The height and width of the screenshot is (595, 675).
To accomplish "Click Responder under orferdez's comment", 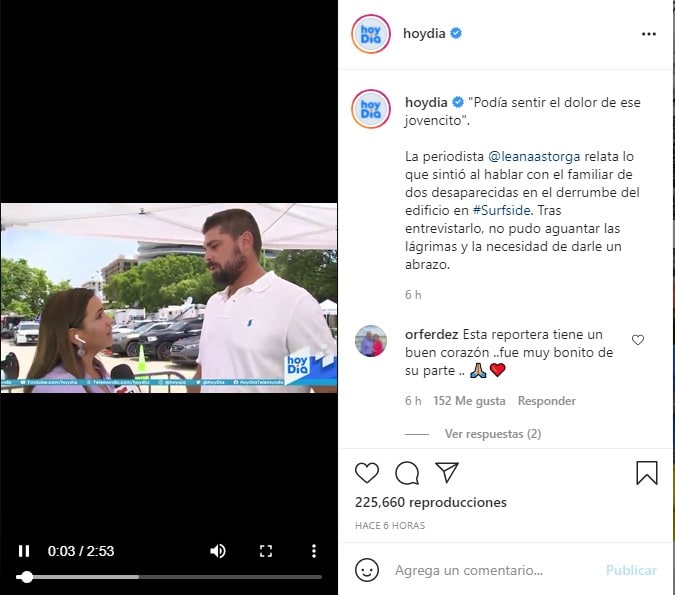I will (x=546, y=401).
